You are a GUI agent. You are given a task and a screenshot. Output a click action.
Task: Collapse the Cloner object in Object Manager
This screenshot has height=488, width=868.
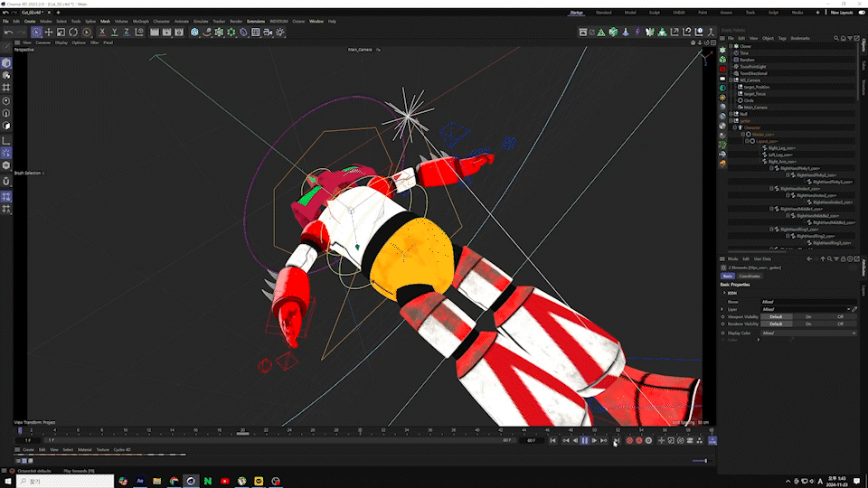coord(731,46)
